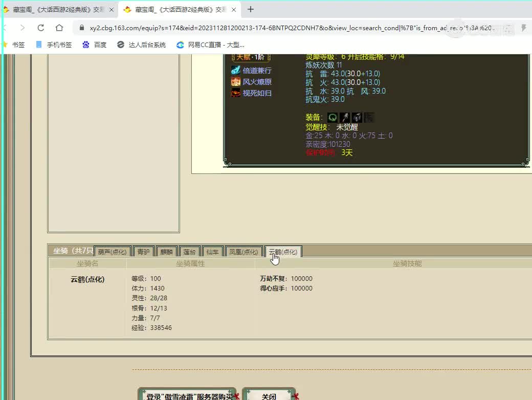Reload the page with the refresh icon
The height and width of the screenshot is (400, 532).
[41, 28]
